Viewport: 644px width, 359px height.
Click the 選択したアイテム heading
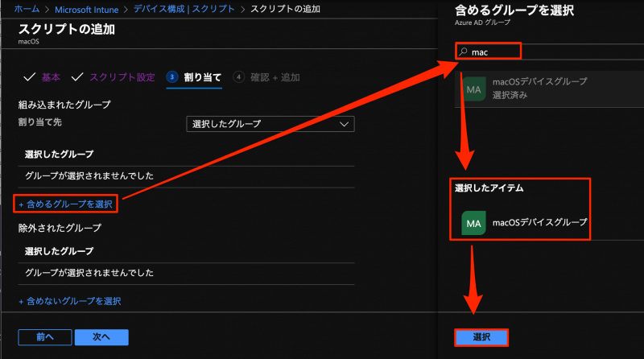click(489, 188)
